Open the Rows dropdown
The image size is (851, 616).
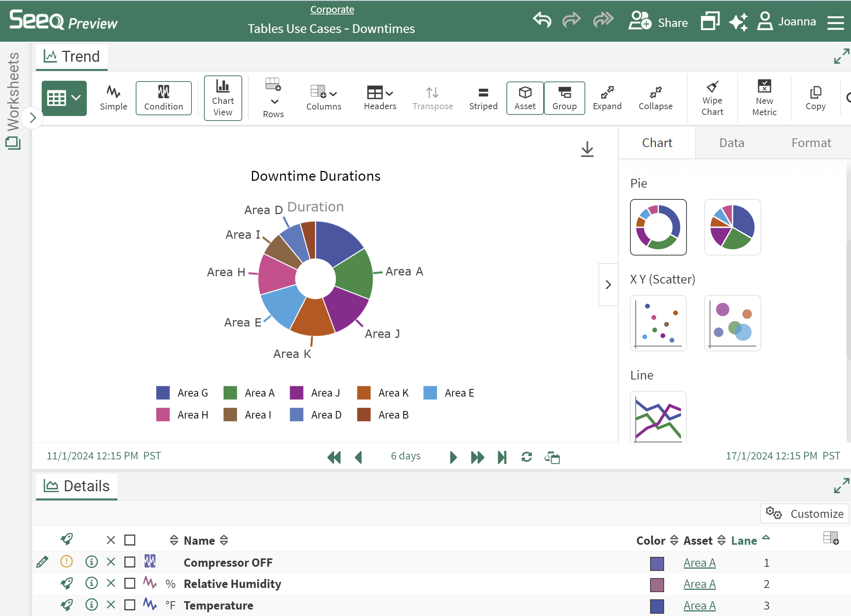273,98
